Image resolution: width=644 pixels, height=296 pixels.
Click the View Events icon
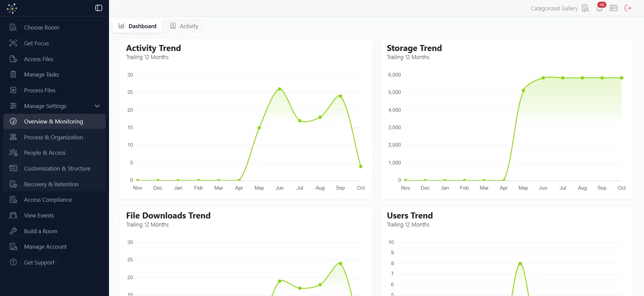click(13, 215)
